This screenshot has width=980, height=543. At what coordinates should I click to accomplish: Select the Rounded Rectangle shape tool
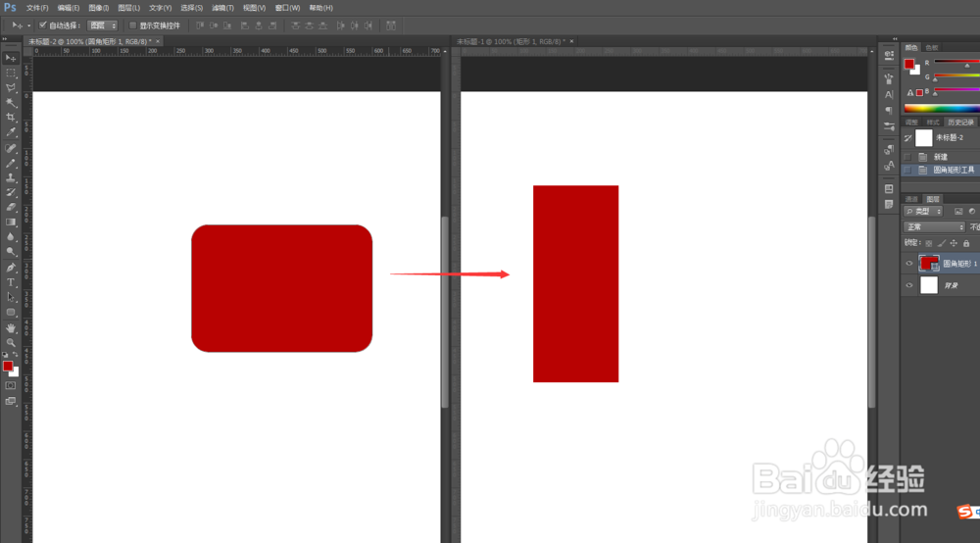pos(11,312)
